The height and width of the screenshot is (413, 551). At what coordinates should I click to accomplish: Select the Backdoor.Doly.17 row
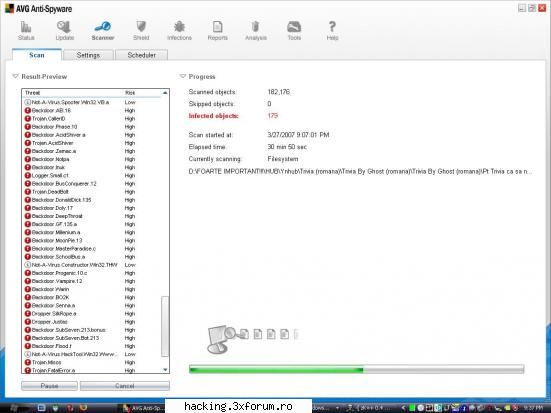click(92, 208)
